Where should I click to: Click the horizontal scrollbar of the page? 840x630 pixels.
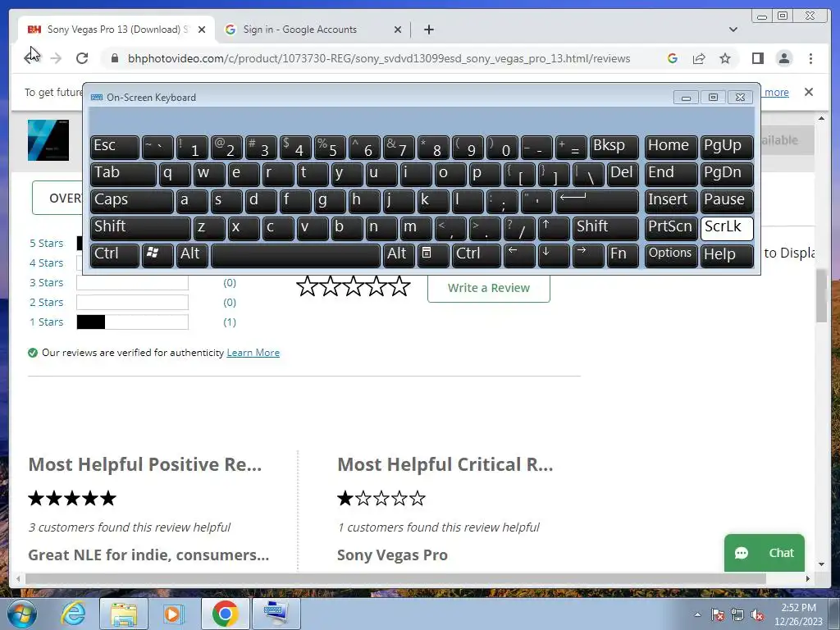(x=395, y=578)
